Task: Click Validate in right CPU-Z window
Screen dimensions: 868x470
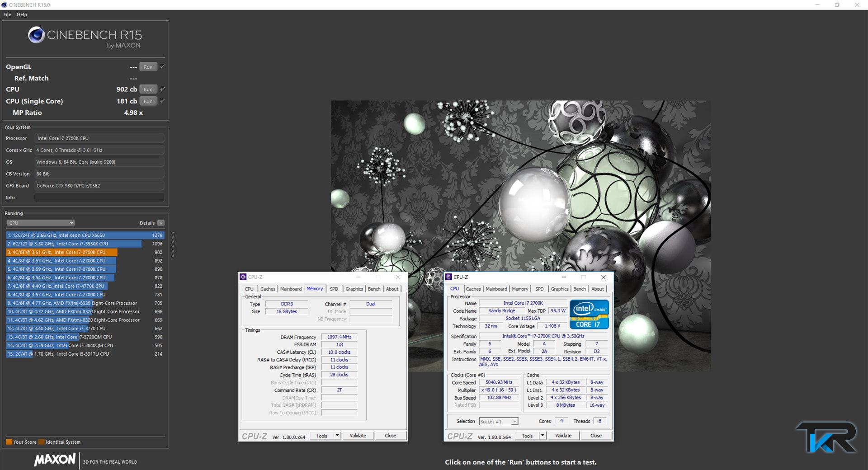Action: click(x=563, y=436)
